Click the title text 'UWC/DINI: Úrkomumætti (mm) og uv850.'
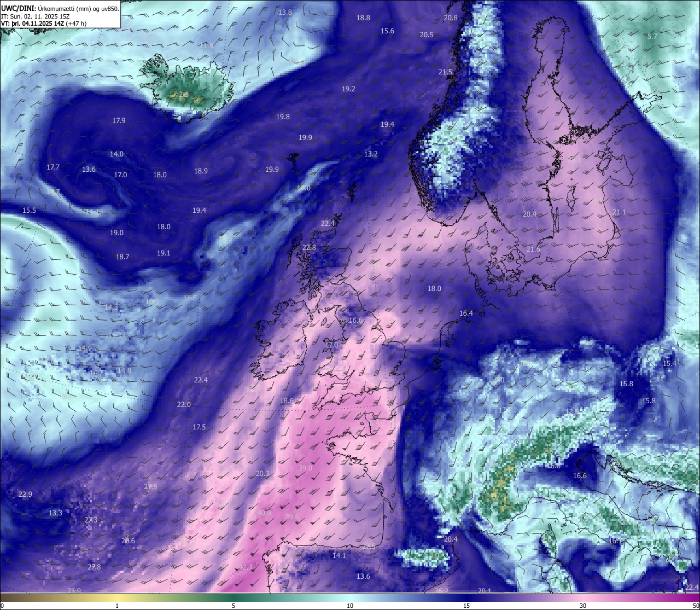The height and width of the screenshot is (610, 700). pos(60,9)
